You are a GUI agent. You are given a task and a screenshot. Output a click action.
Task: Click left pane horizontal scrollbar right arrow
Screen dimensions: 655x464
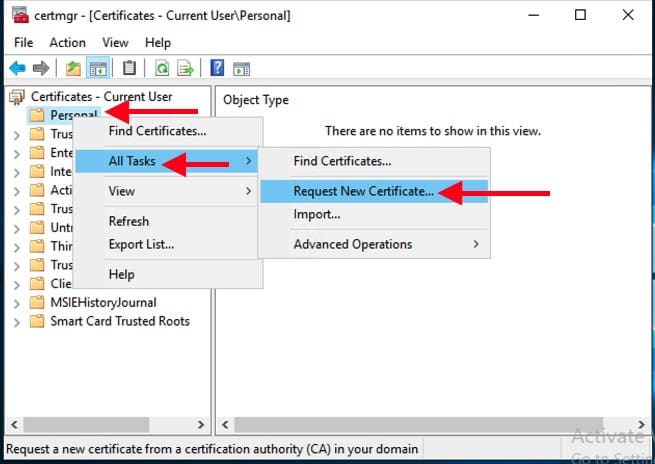(x=201, y=425)
